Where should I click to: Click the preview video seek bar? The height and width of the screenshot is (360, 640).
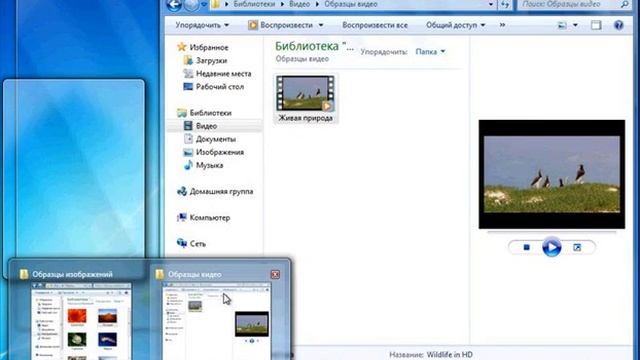pyautogui.click(x=551, y=232)
